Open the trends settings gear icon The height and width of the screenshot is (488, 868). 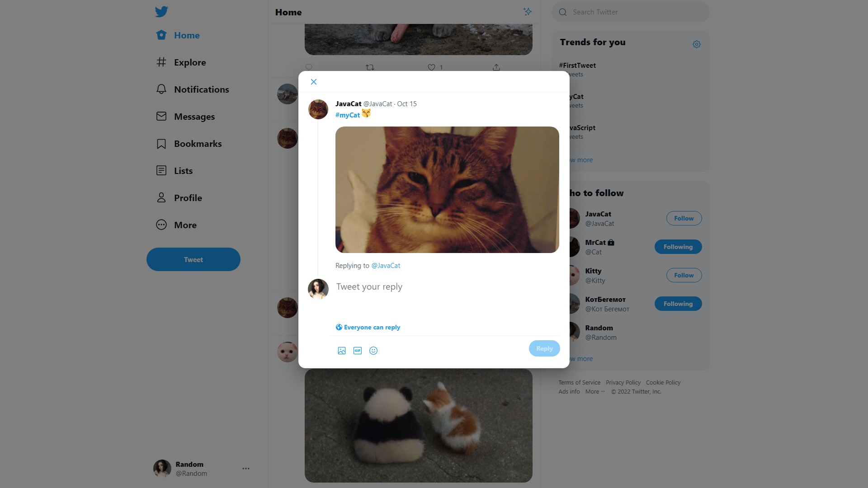click(697, 44)
